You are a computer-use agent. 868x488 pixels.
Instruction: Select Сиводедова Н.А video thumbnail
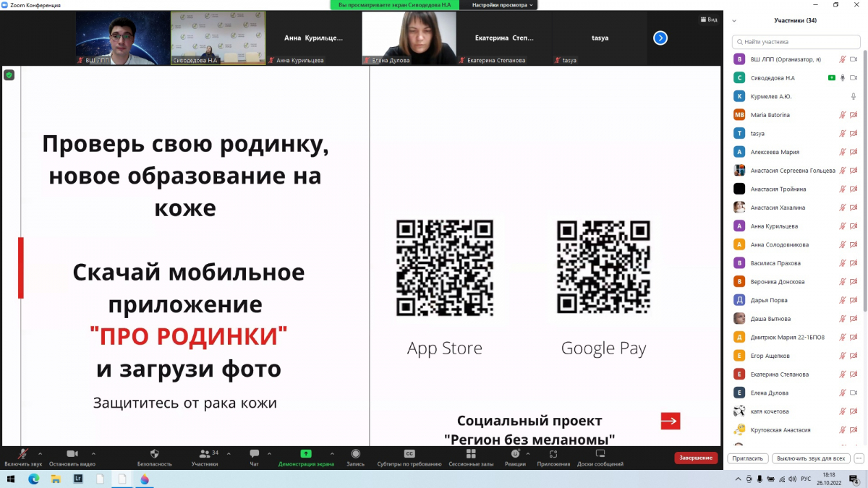click(218, 38)
